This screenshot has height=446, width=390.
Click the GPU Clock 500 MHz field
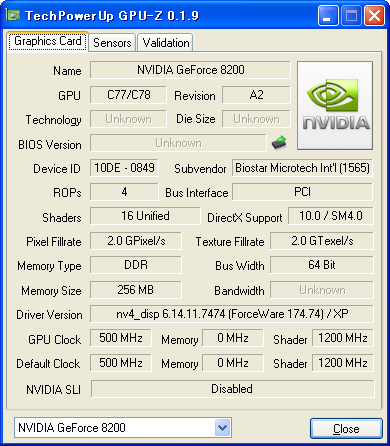pyautogui.click(x=121, y=338)
